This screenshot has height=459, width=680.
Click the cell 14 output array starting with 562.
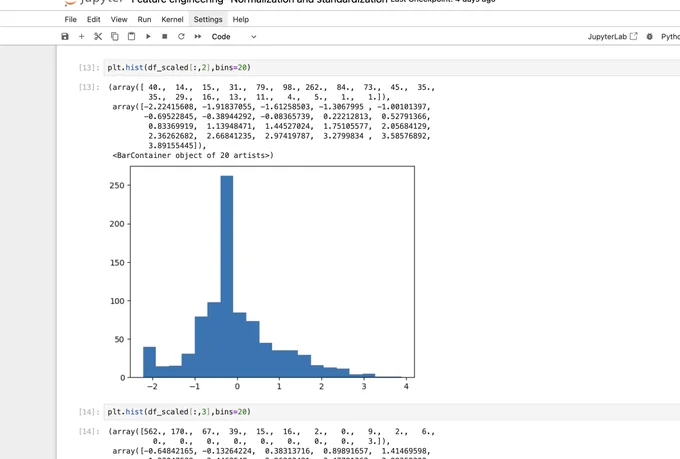(x=272, y=436)
